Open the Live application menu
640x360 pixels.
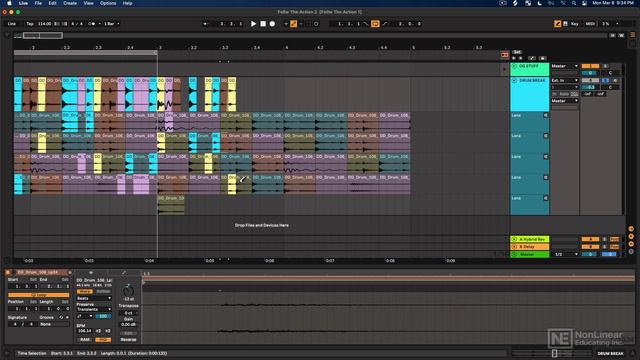pyautogui.click(x=23, y=3)
